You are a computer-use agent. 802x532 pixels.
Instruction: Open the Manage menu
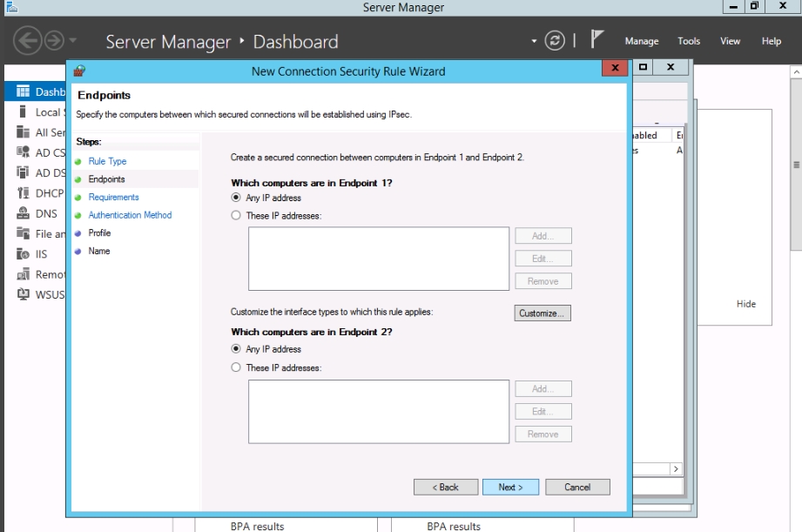(x=642, y=41)
